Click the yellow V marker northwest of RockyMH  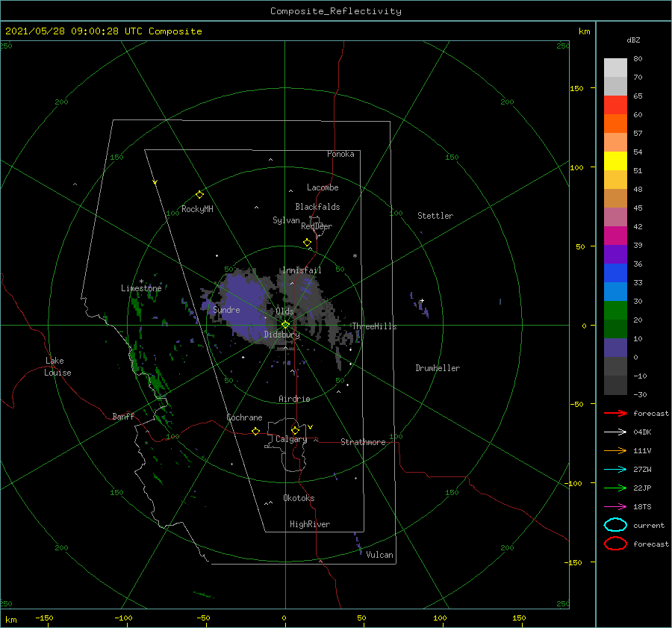(x=155, y=182)
